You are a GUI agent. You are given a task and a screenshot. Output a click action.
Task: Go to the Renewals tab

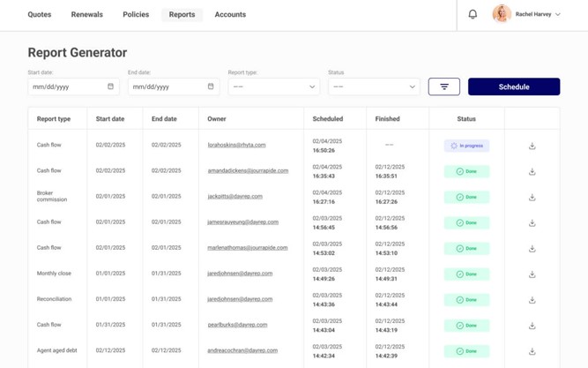[x=87, y=15]
